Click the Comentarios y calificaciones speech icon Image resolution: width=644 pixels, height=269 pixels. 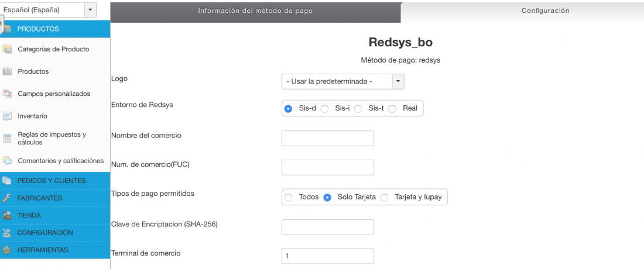[x=7, y=161]
